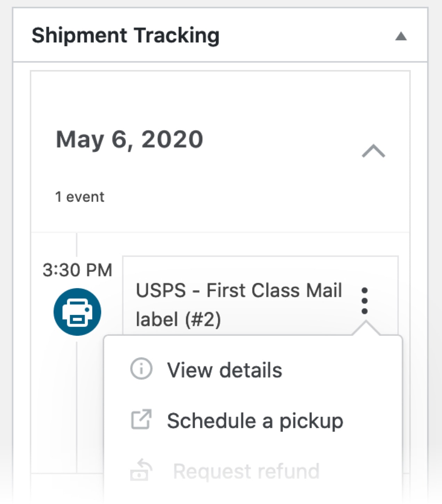This screenshot has height=504, width=442.
Task: Click the info icon beside View details
Action: (141, 369)
